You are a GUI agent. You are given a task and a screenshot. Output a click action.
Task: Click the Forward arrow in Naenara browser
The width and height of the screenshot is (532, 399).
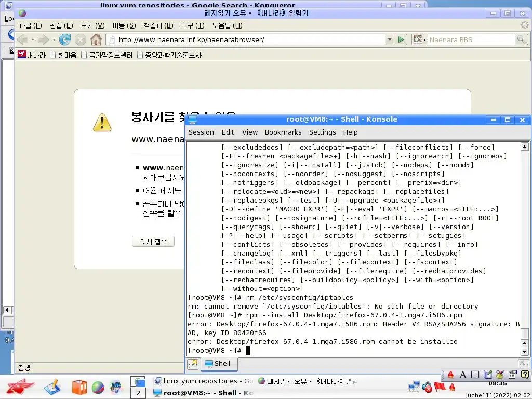[x=44, y=39]
